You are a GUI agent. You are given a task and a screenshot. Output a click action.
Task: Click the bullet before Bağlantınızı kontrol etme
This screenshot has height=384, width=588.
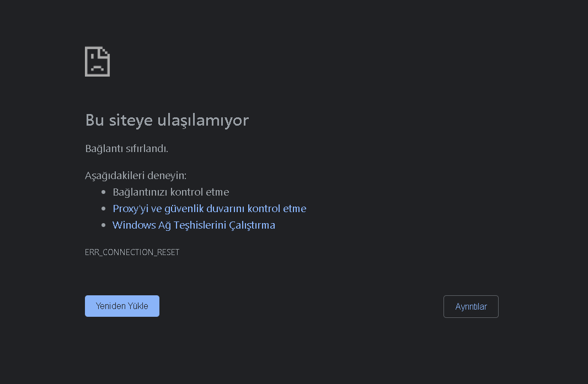[103, 192]
